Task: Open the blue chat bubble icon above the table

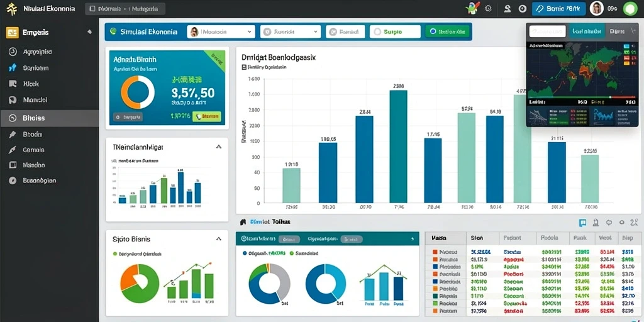Action: pos(582,223)
